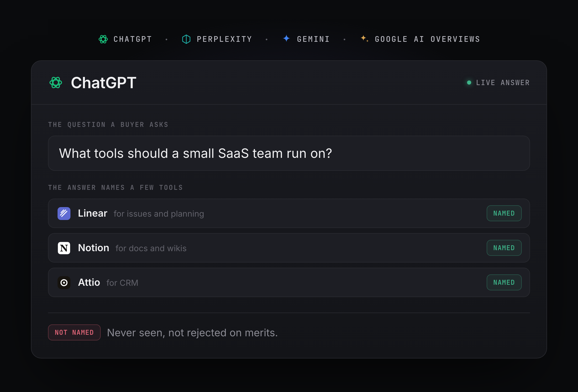
Task: Click the ChatGPT card title text
Action: 103,83
